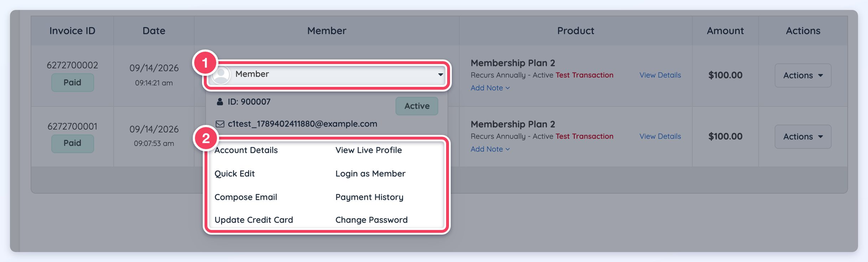Choose Quick Edit option
This screenshot has width=868, height=262.
pyautogui.click(x=234, y=174)
